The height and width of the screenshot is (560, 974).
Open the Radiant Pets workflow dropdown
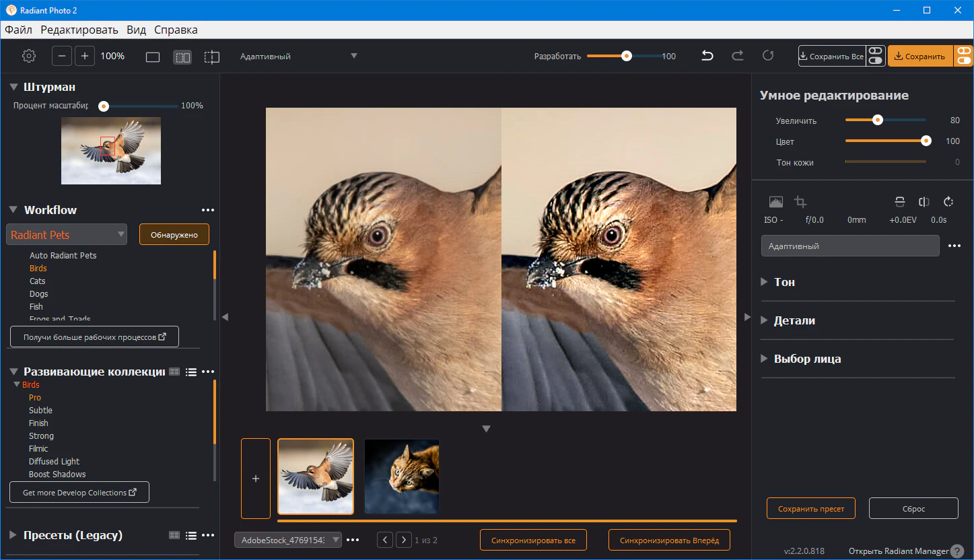67,235
